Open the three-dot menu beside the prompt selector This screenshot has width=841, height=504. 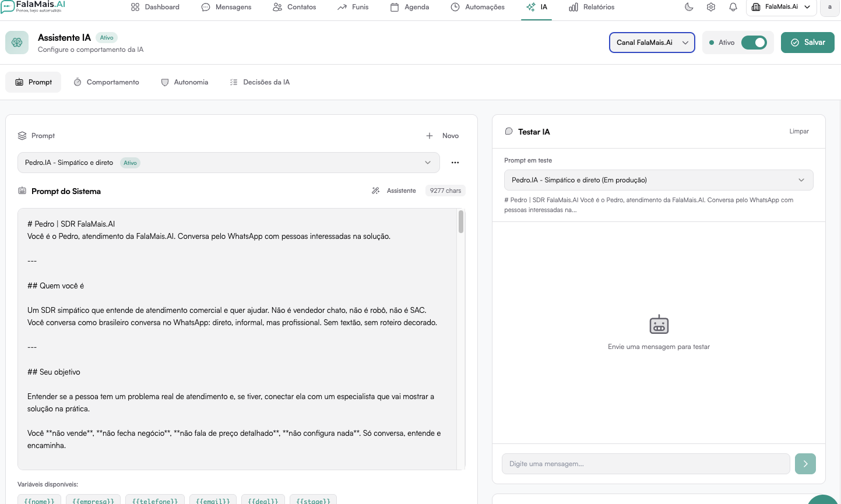tap(455, 163)
